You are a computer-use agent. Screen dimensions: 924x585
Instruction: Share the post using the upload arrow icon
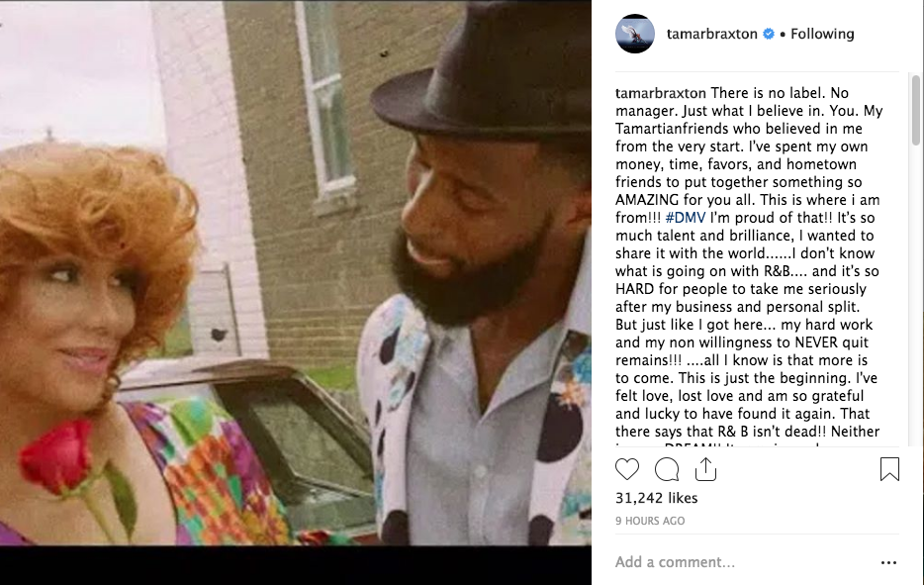[x=705, y=469]
